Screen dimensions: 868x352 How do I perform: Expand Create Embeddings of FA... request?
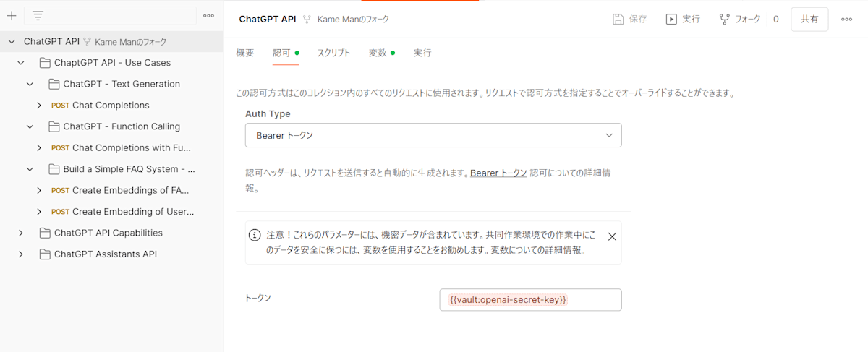pos(39,191)
